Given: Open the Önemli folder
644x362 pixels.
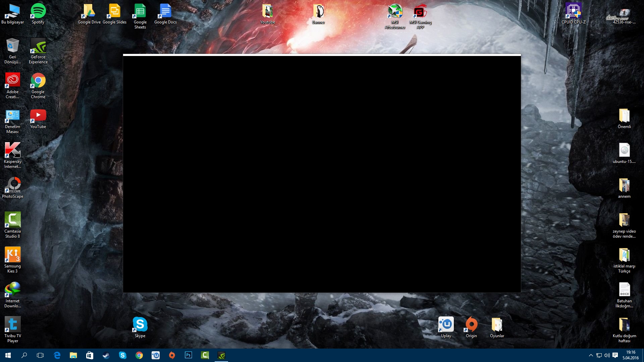Looking at the screenshot, I should [624, 118].
